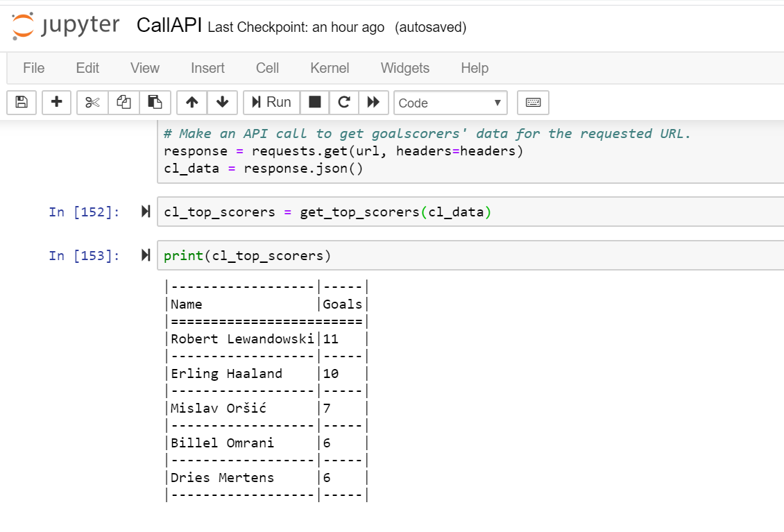
Task: Cut the selected cell using scissors icon
Action: 92,102
